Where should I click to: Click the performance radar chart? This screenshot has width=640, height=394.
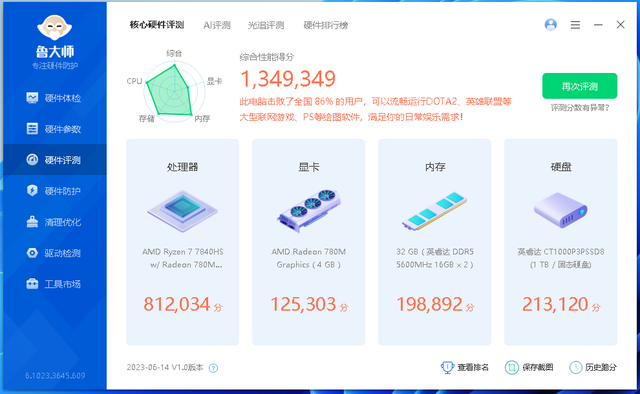[174, 90]
